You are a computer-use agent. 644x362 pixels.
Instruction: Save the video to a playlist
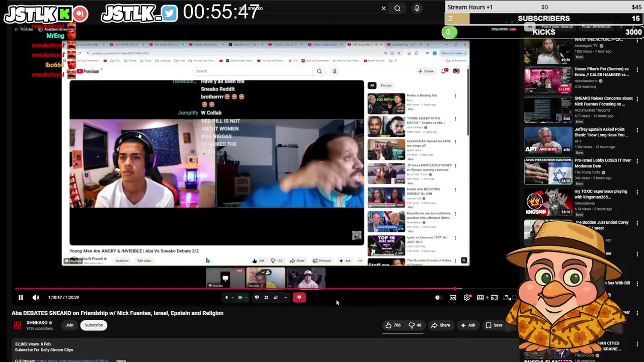pos(494,325)
